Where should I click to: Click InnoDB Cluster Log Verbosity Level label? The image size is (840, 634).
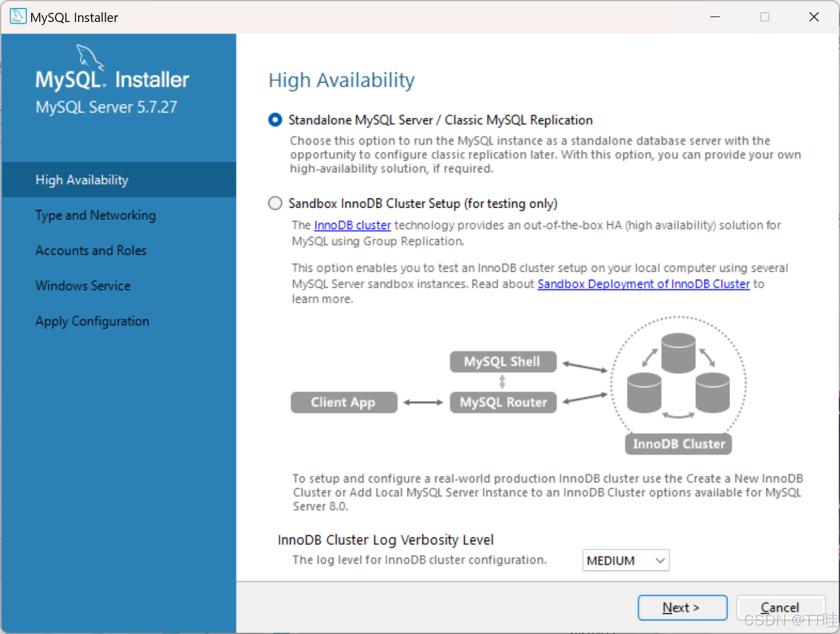(386, 540)
